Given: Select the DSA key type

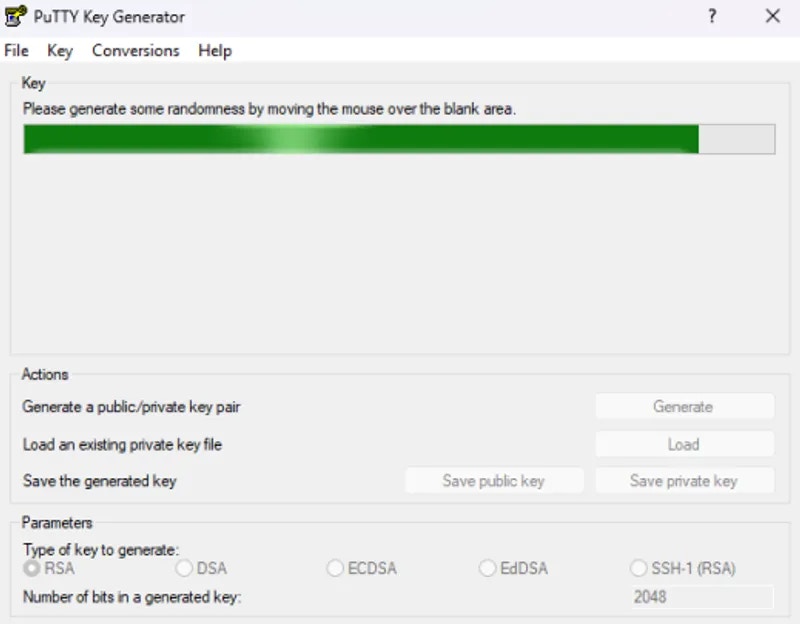Looking at the screenshot, I should 184,567.
